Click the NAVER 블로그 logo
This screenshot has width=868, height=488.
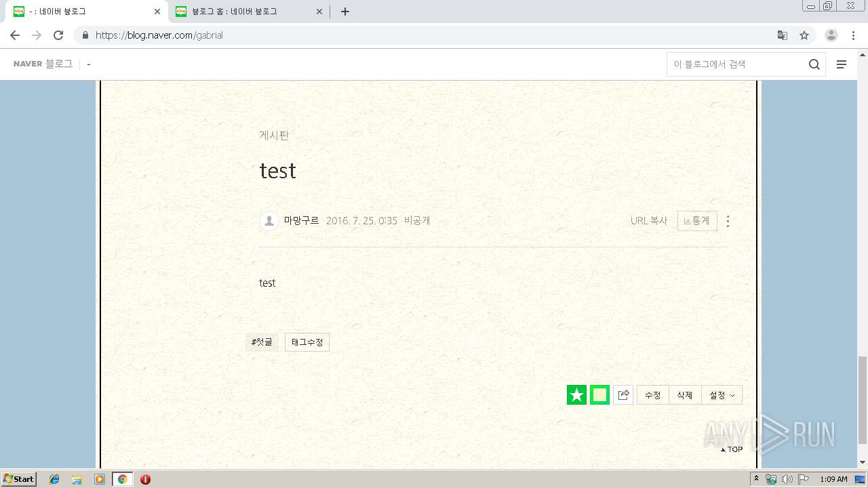coord(43,64)
